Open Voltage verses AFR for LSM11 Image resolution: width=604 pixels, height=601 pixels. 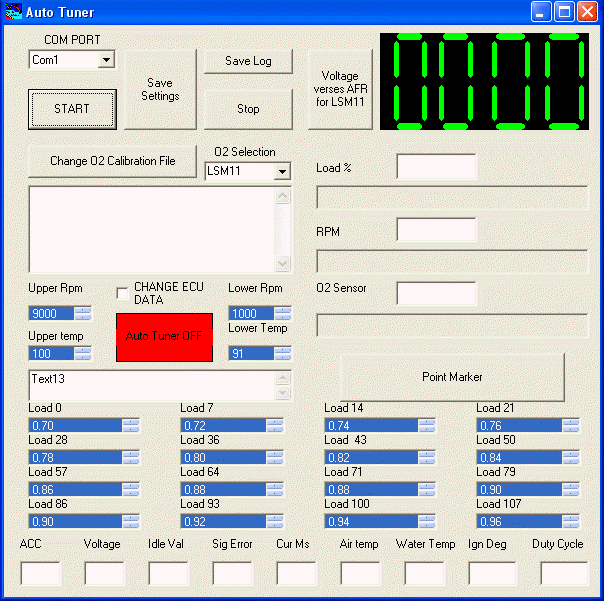339,90
